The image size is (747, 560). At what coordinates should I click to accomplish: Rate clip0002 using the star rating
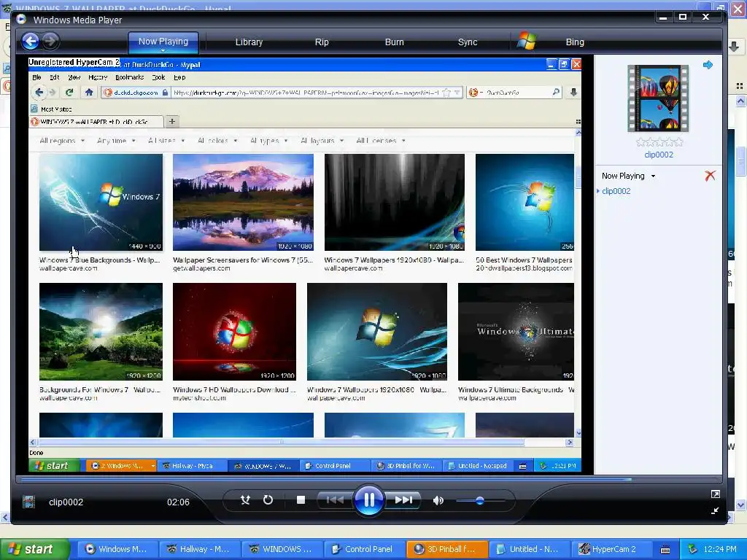pos(659,142)
